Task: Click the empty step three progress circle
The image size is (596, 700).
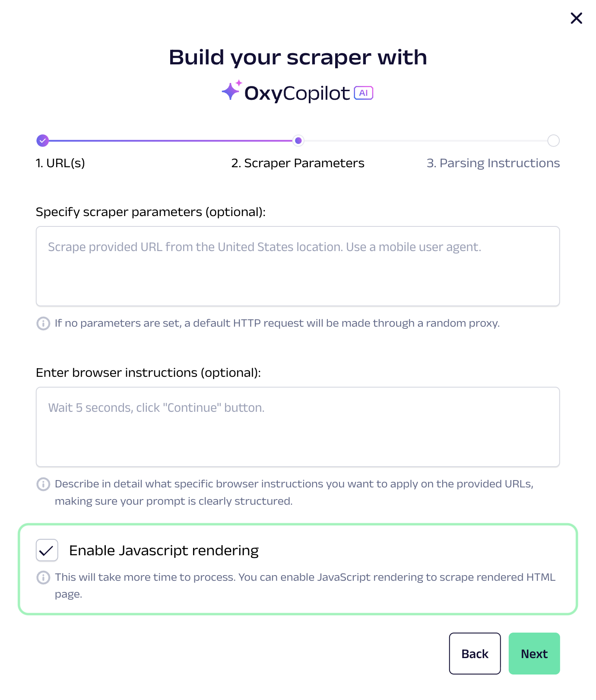Action: [x=553, y=140]
